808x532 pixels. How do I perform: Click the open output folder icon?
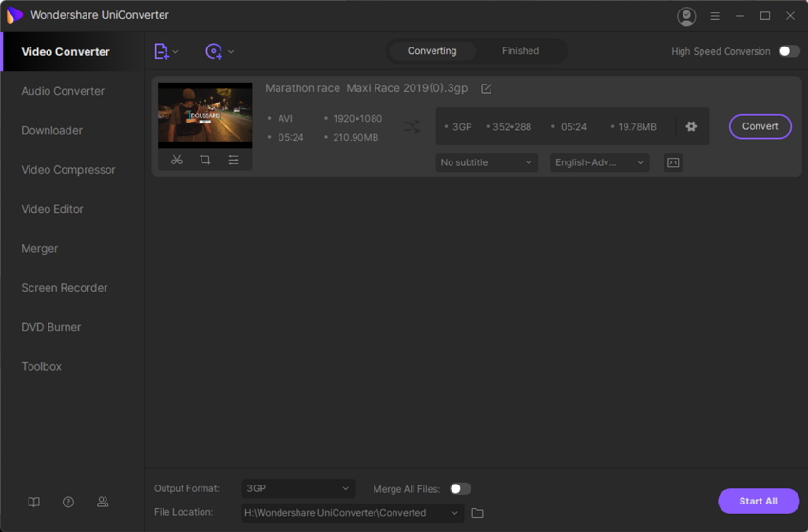478,513
